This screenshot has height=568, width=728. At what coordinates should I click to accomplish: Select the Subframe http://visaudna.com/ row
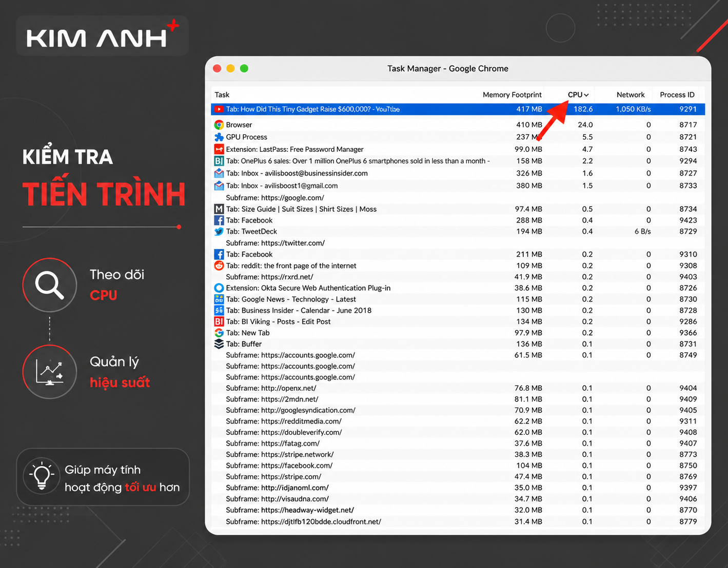point(458,499)
